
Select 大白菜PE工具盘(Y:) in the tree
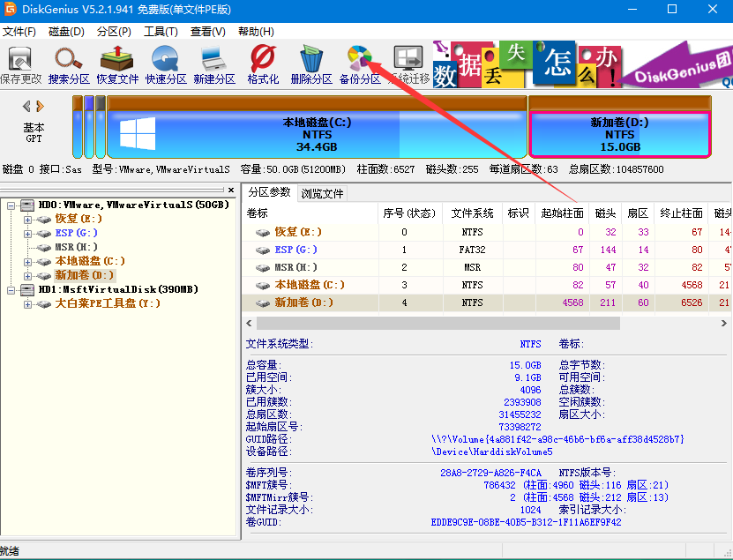(108, 303)
